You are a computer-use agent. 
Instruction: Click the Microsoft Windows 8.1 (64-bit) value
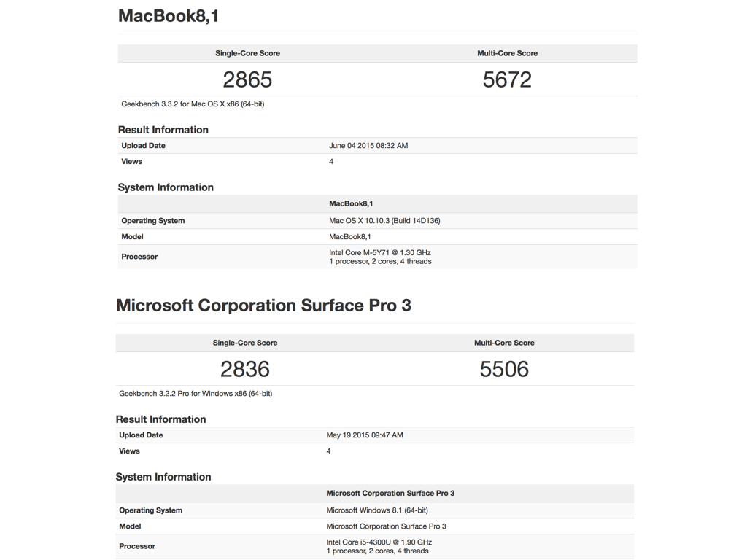pyautogui.click(x=377, y=510)
